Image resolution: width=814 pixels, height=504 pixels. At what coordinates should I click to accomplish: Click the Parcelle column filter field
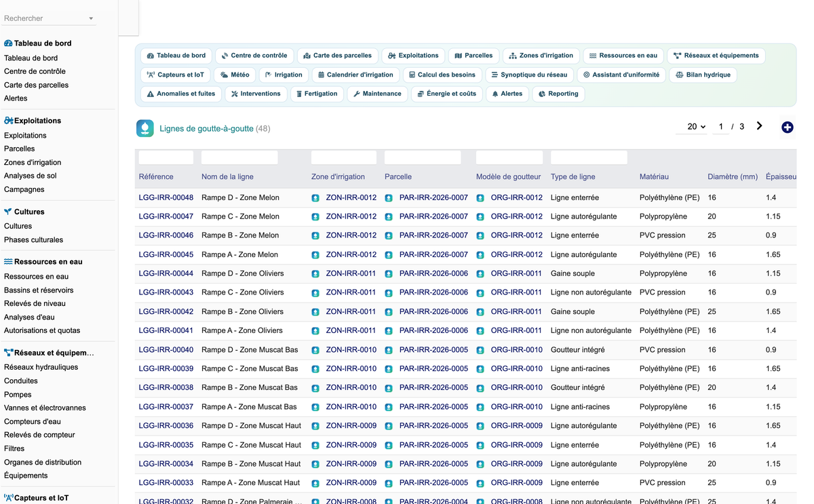coord(423,157)
